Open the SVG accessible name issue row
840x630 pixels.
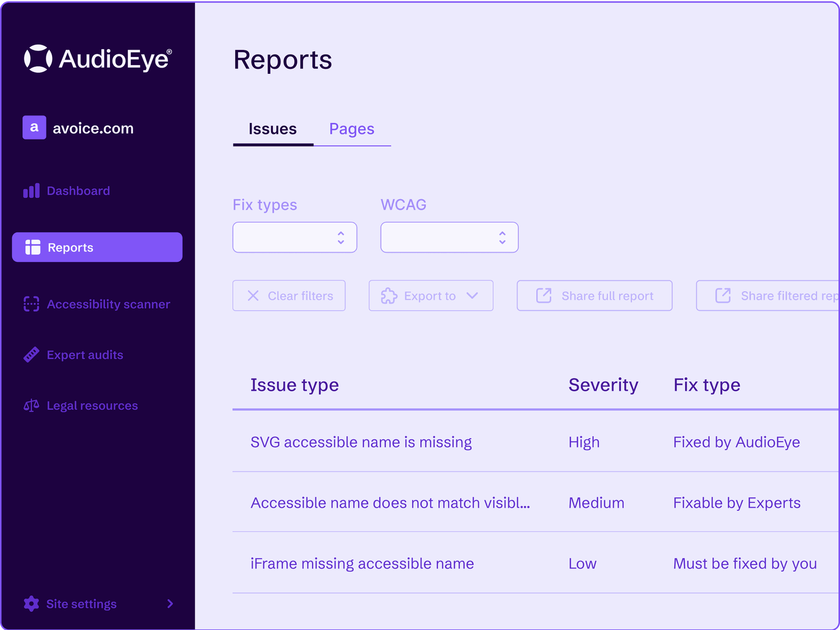tap(361, 442)
